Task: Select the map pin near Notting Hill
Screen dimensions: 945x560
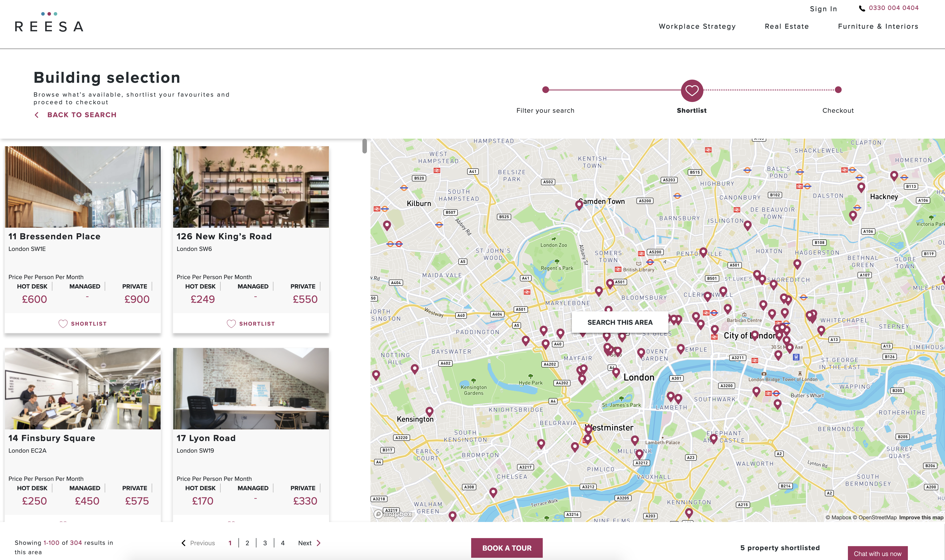Action: point(415,369)
